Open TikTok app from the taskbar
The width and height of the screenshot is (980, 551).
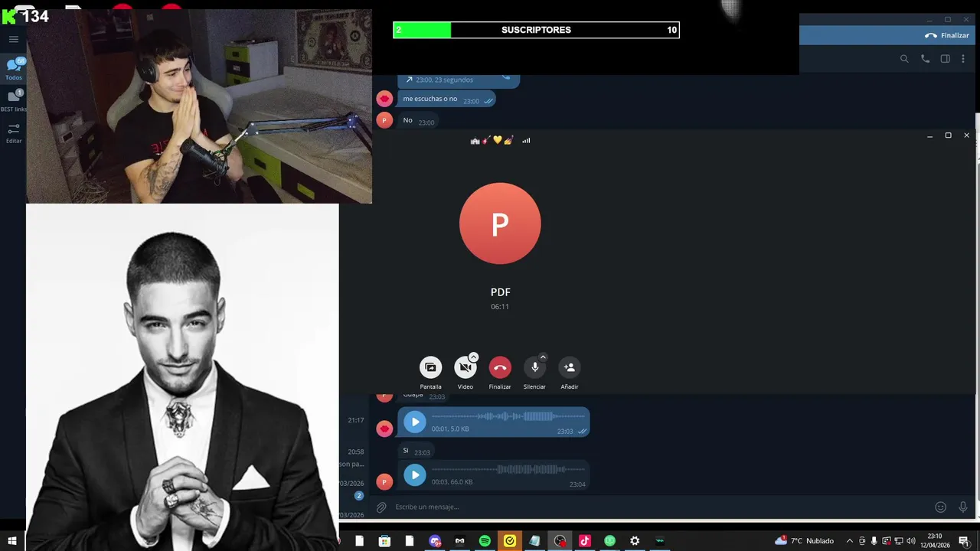(x=585, y=541)
